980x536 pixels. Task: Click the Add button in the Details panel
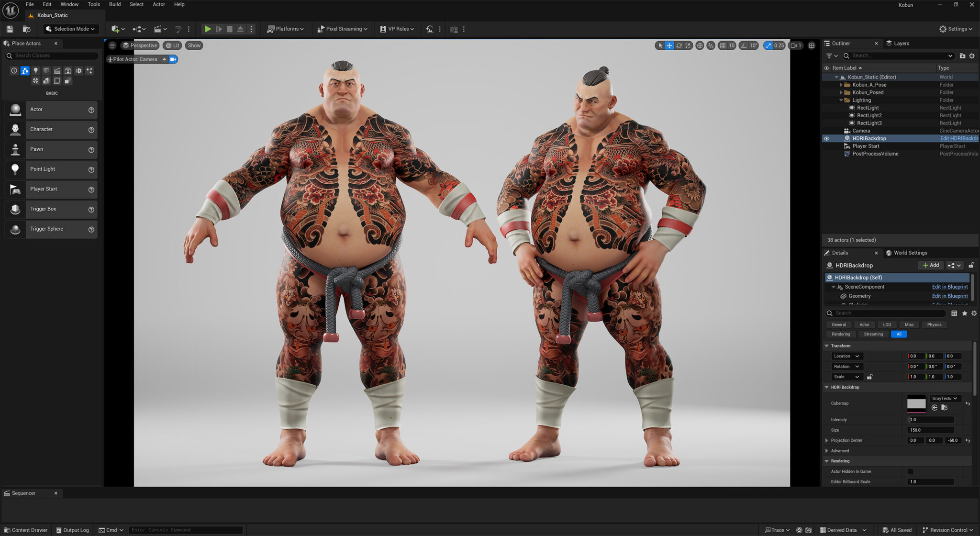(x=930, y=265)
